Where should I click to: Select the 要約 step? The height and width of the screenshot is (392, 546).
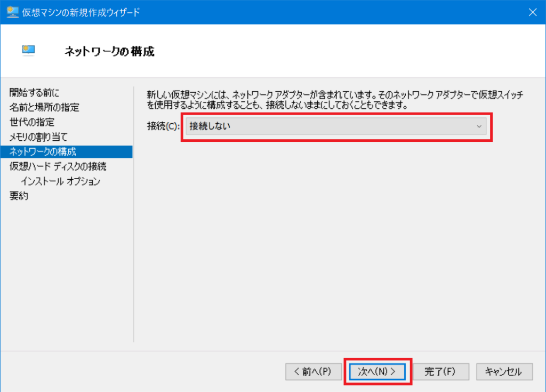coord(19,196)
